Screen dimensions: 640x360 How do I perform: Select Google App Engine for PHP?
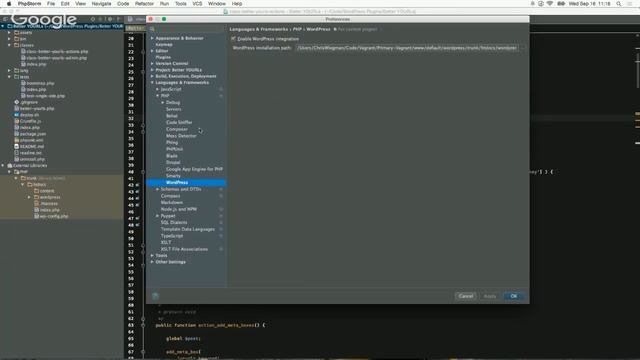tap(194, 169)
